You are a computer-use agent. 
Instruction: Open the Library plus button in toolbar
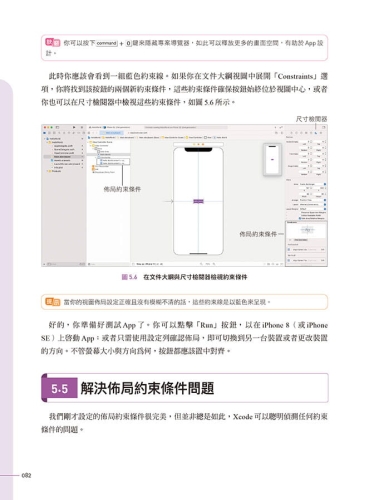pyautogui.click(x=275, y=127)
